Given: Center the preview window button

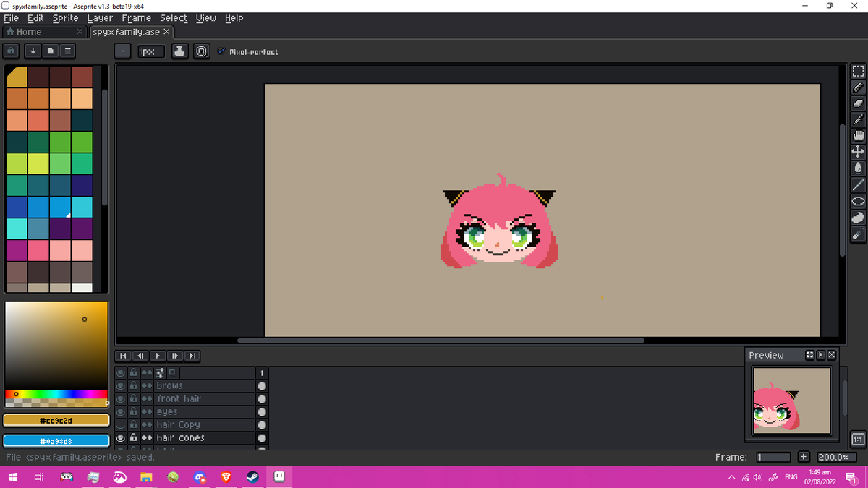Looking at the screenshot, I should click(810, 355).
